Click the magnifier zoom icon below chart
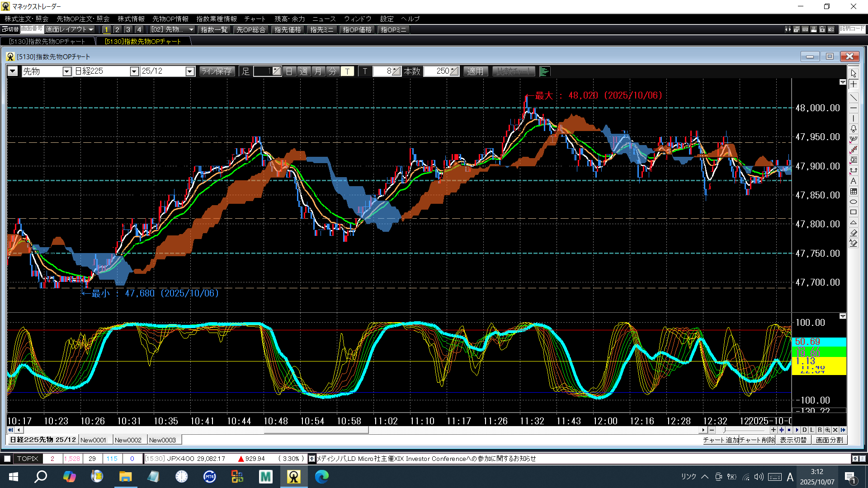The height and width of the screenshot is (488, 868). [x=827, y=430]
